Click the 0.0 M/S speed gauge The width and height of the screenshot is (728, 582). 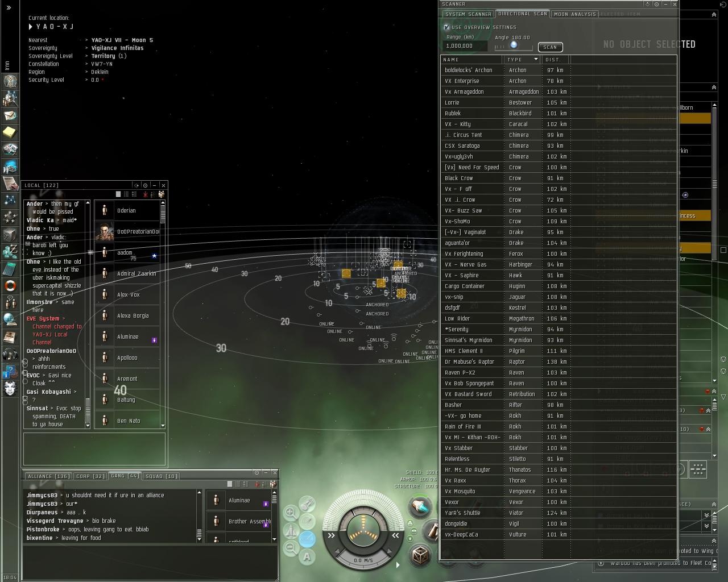(x=363, y=560)
